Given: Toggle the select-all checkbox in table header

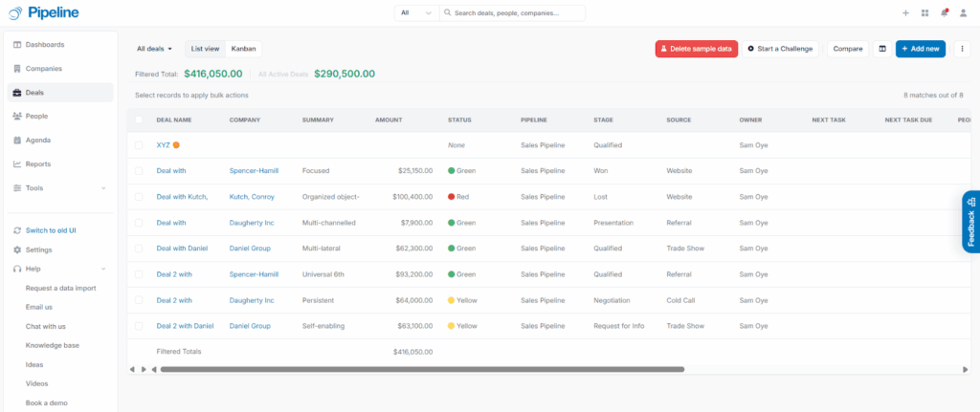Looking at the screenshot, I should coord(140,119).
